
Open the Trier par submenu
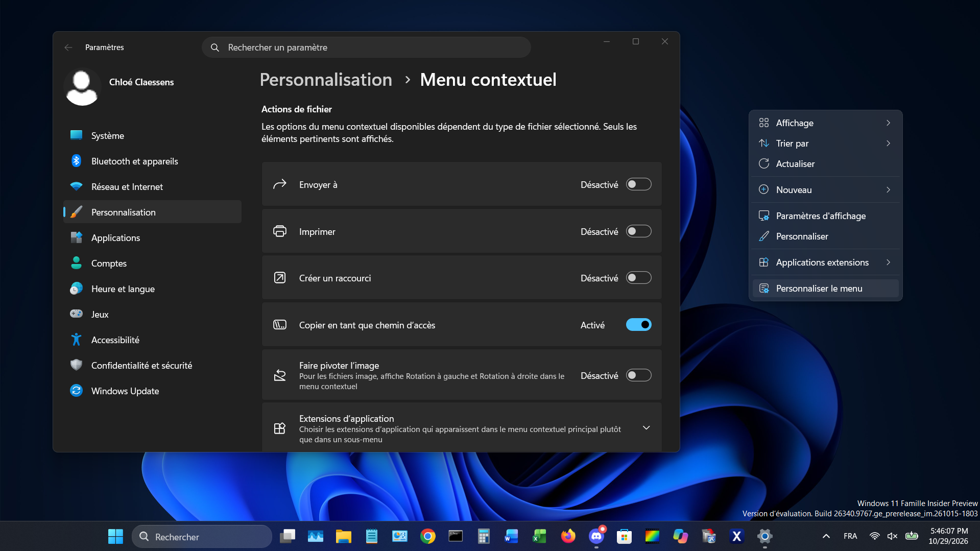click(825, 143)
